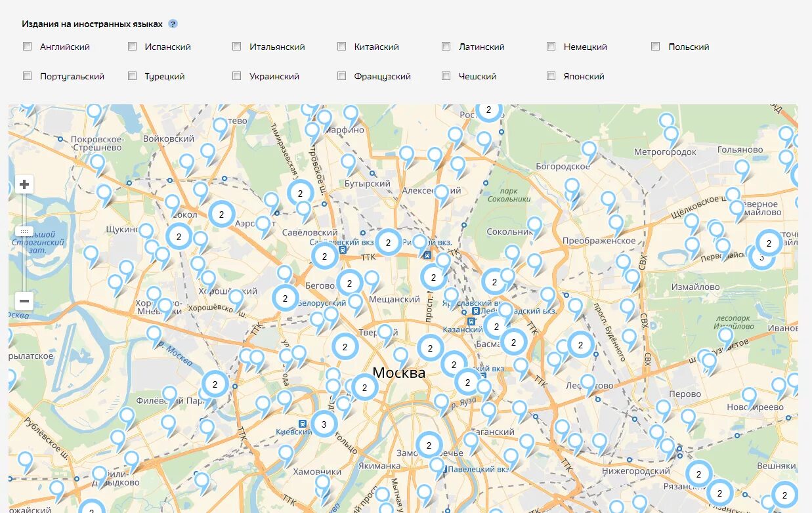
Task: Open the cluster of 2 above Лефортово
Action: pos(580,344)
